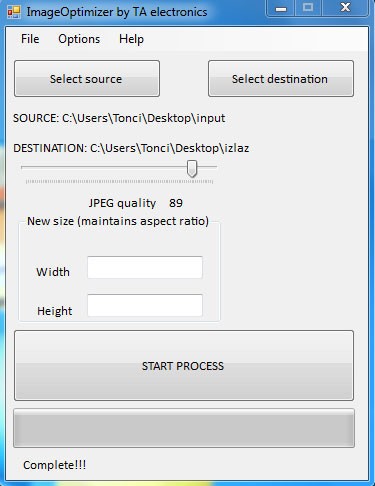Click the DESTINATION path text

click(x=131, y=148)
